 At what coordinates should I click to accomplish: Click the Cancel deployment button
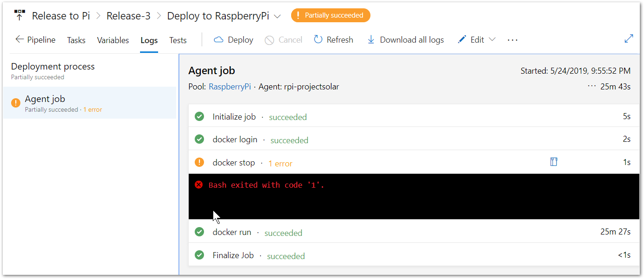point(283,40)
